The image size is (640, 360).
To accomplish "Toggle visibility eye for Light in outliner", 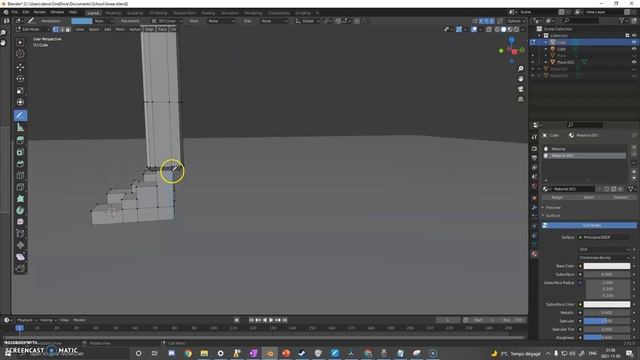I will [x=634, y=49].
